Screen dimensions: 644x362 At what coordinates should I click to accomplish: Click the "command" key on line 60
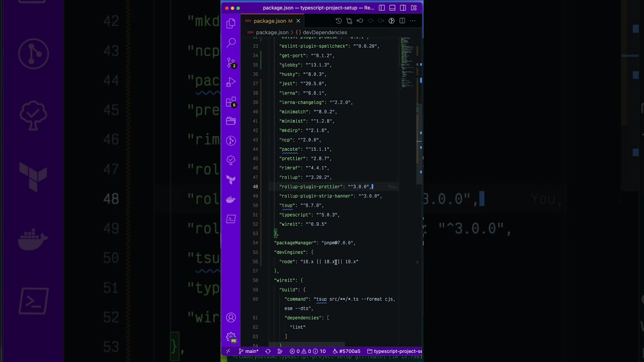(x=296, y=299)
